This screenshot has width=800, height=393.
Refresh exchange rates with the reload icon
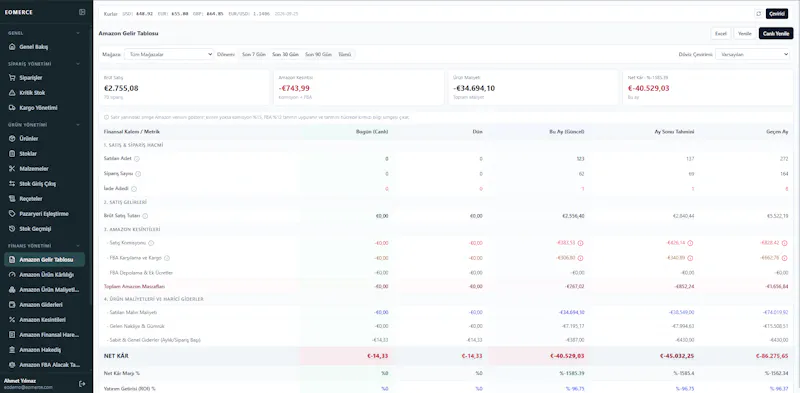759,14
